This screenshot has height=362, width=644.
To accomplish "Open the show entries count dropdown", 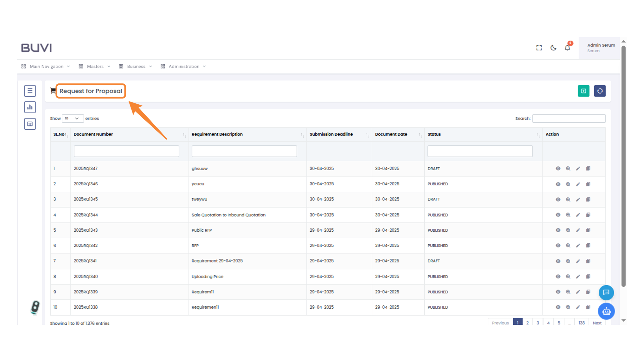I will [72, 118].
